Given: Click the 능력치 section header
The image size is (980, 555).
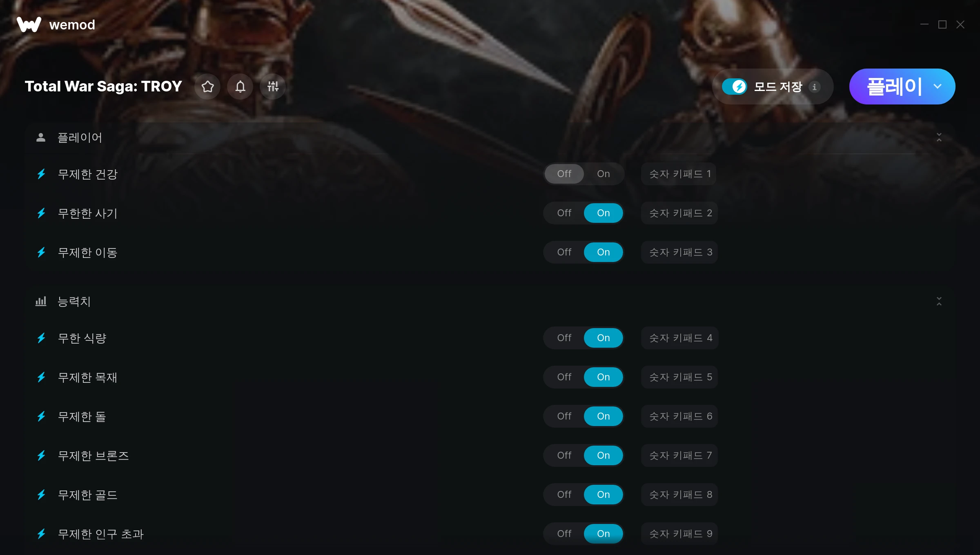Looking at the screenshot, I should click(x=490, y=302).
